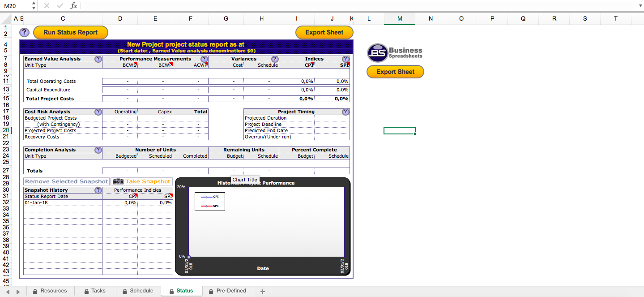Open the Snapshot History help icon

[x=98, y=190]
